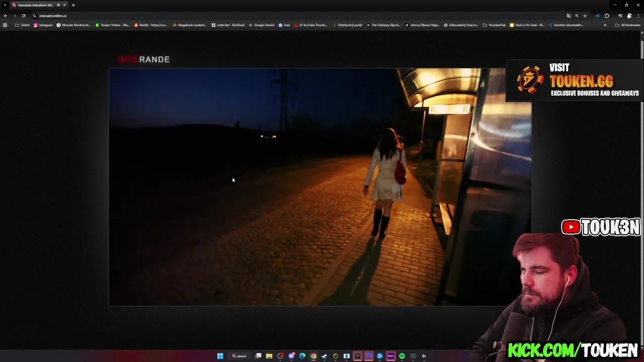
Task: Click the taskbar Search box
Action: 239,356
